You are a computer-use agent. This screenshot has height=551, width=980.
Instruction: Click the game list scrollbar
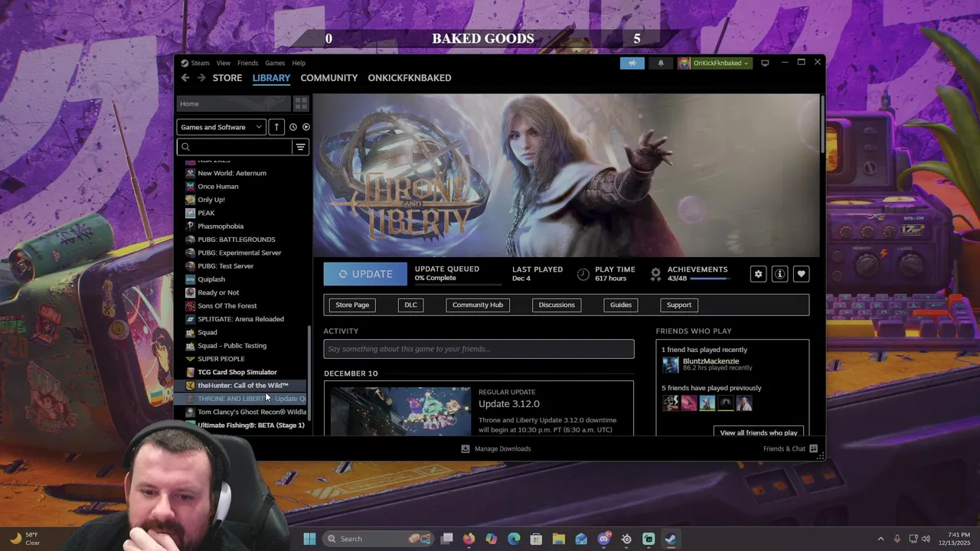(309, 375)
